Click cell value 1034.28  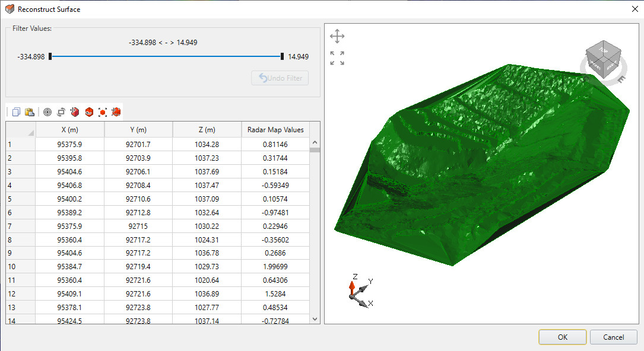[207, 144]
